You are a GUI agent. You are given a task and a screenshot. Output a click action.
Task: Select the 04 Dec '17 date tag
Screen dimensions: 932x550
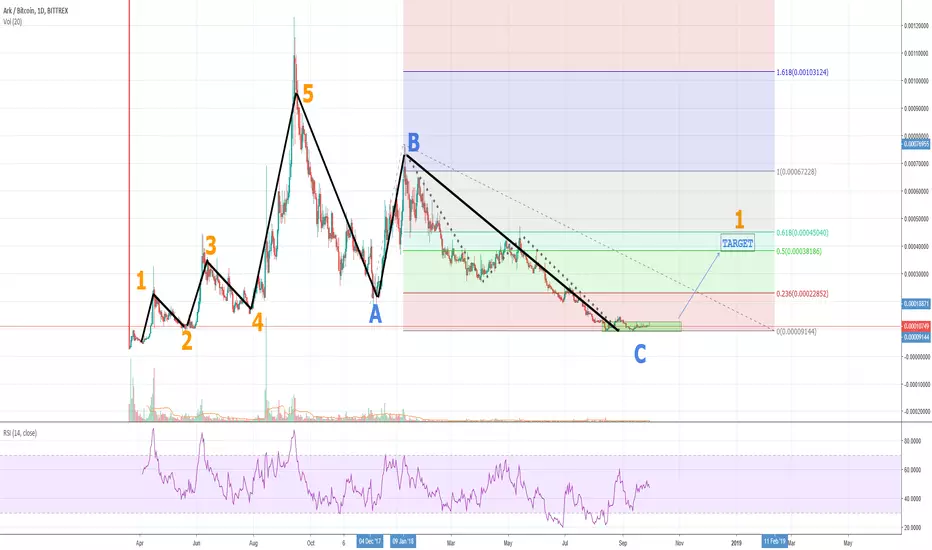point(370,542)
